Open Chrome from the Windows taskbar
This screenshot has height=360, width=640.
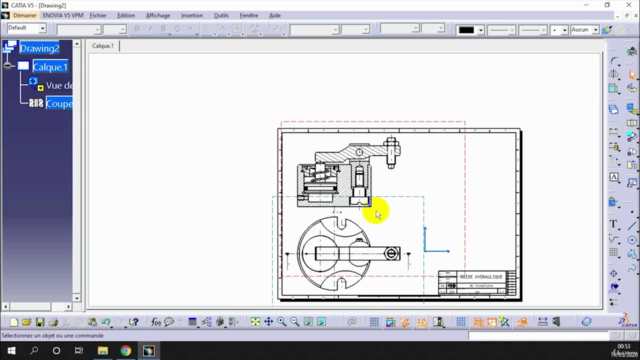click(x=126, y=351)
